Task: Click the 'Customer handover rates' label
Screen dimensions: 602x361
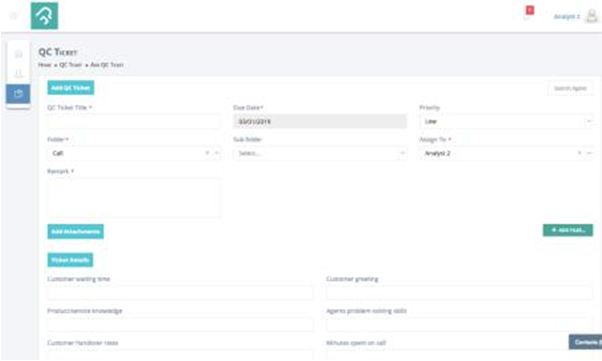Action: tap(83, 343)
